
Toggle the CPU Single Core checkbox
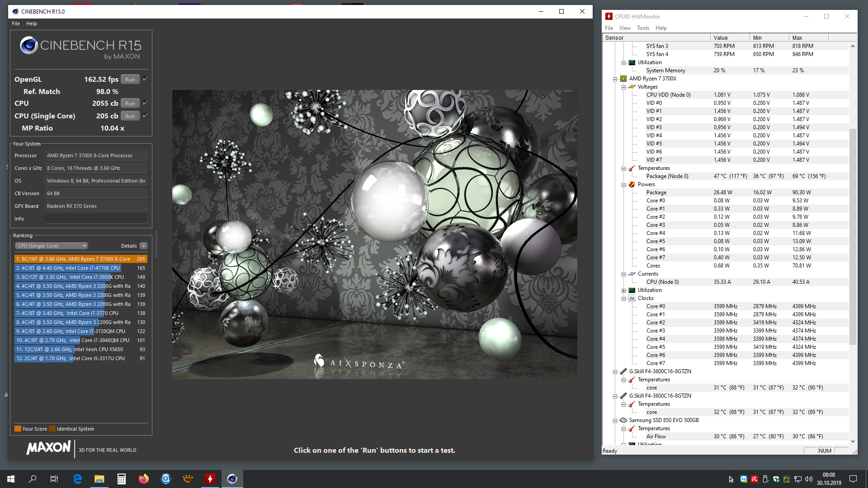point(146,116)
